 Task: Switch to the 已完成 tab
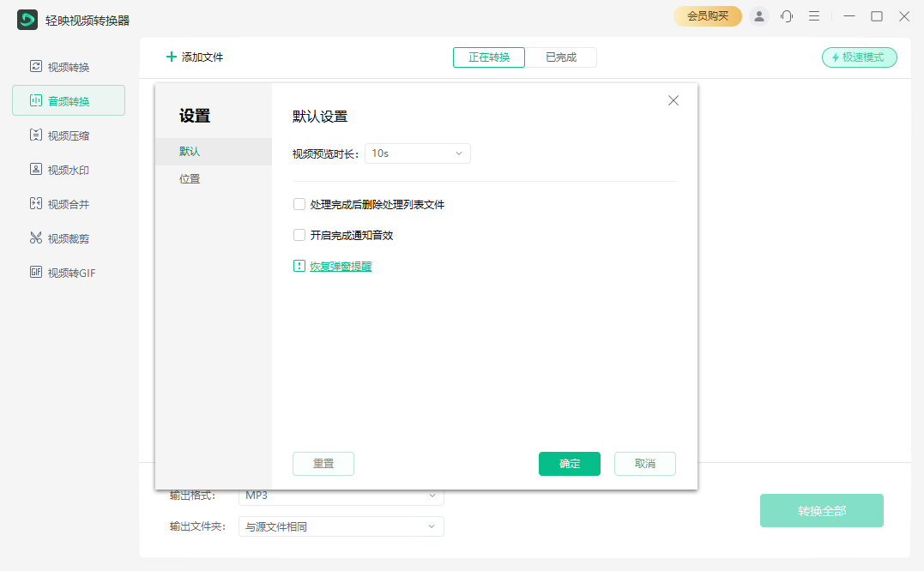pos(561,57)
